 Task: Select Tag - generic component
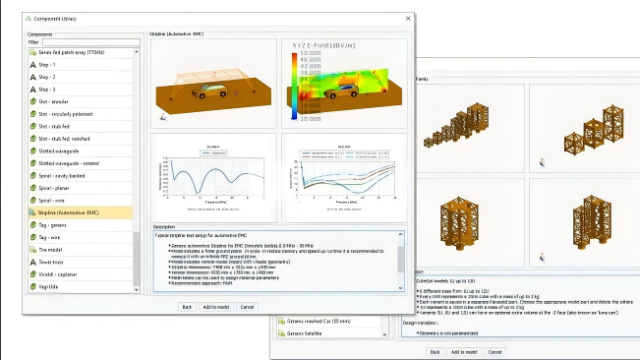click(x=80, y=225)
